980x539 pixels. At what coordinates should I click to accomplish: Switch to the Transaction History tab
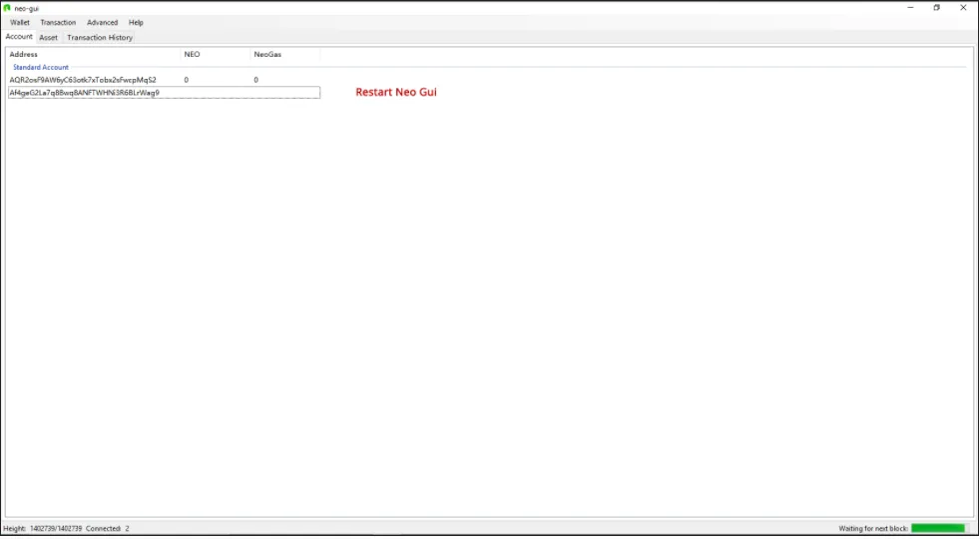click(100, 38)
